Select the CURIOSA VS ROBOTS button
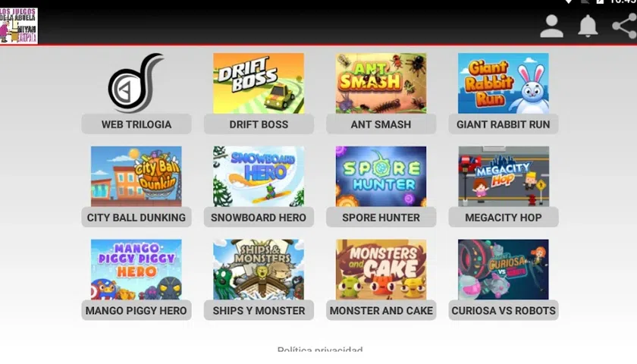Screen dimensions: 637x364 504,310
